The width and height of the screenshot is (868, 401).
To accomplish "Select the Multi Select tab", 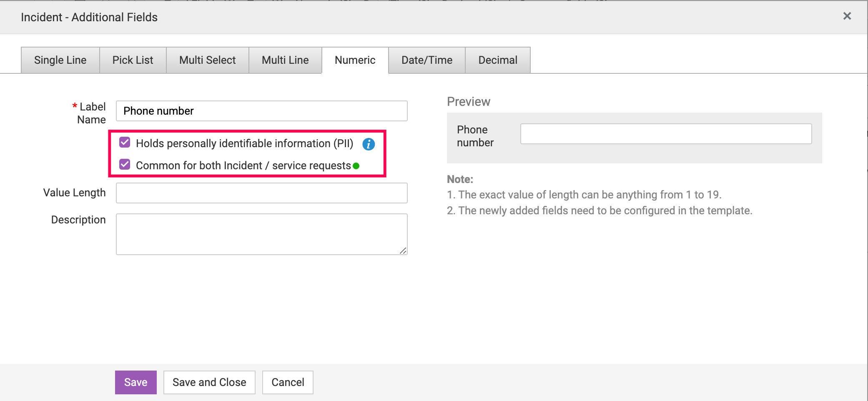I will click(207, 60).
